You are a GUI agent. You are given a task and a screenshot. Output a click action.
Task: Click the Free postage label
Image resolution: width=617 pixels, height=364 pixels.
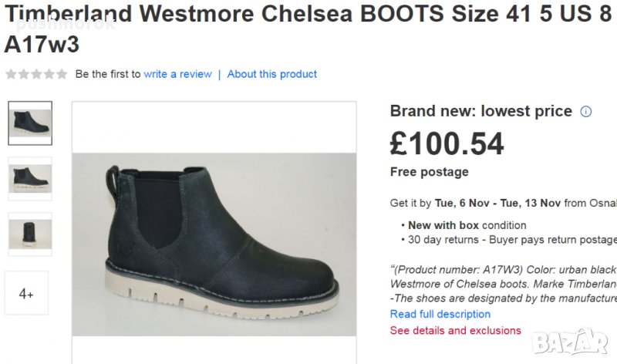[x=429, y=171]
